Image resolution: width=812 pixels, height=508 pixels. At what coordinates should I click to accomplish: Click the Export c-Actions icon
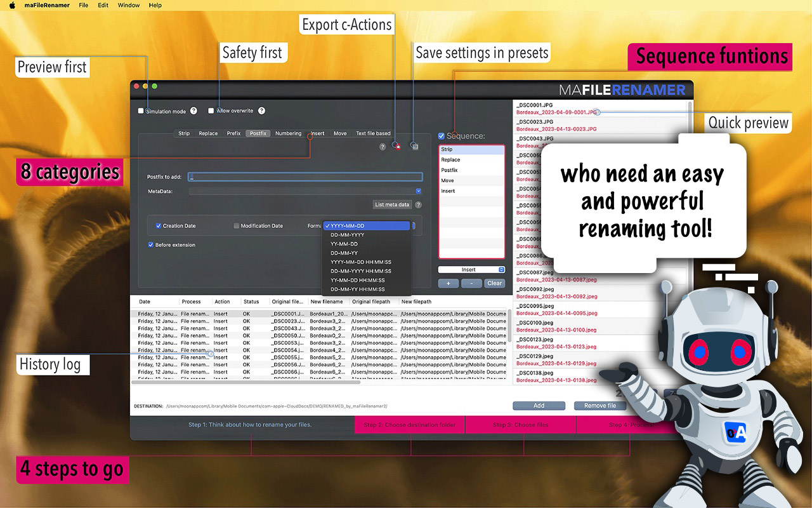pyautogui.click(x=396, y=146)
